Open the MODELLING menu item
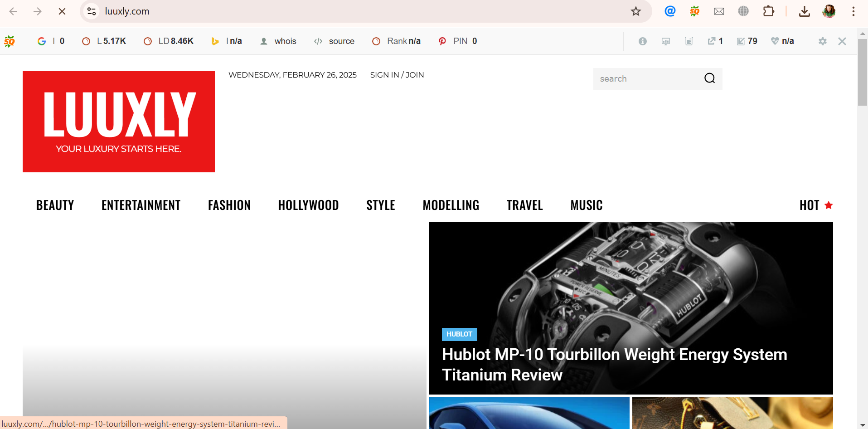This screenshot has width=868, height=429. (x=451, y=205)
